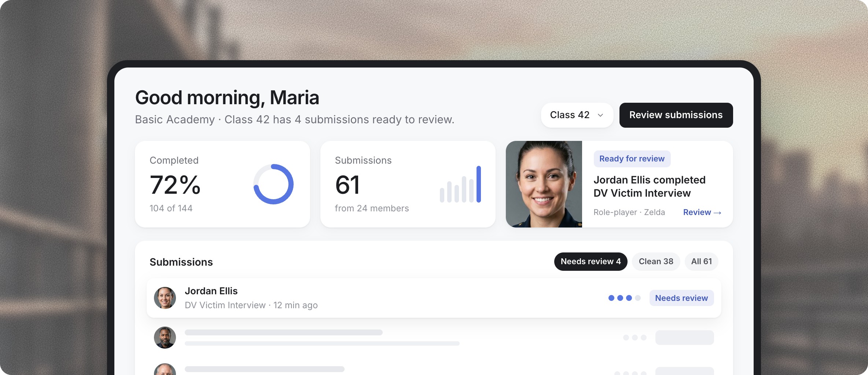Click the Needs review tag on Jordan Ellis
The image size is (868, 375).
(681, 298)
